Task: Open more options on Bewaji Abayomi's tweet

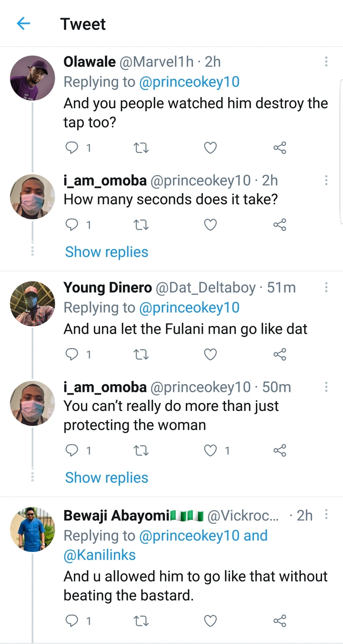Action: pos(326,514)
